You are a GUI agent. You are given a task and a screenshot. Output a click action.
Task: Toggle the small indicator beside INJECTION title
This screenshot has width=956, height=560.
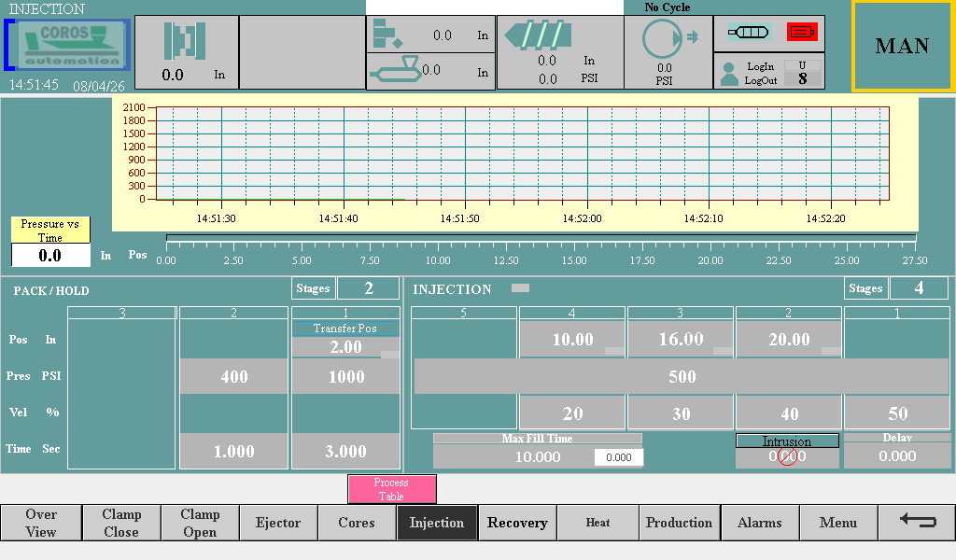click(x=520, y=288)
